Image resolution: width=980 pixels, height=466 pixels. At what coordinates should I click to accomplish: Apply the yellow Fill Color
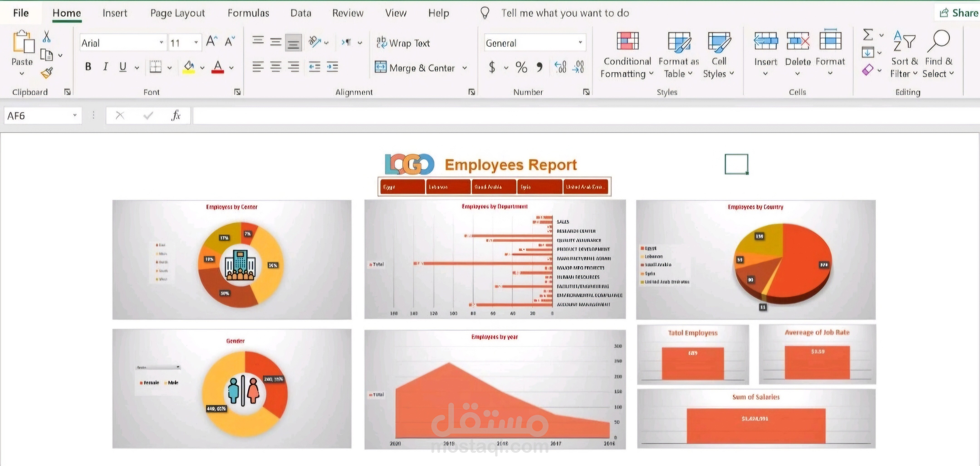coord(189,67)
